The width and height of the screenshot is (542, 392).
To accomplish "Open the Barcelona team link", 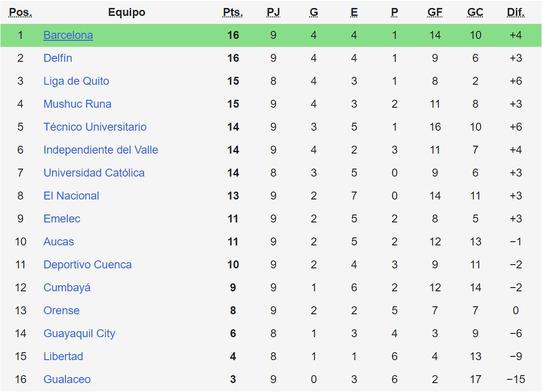I will click(x=68, y=35).
